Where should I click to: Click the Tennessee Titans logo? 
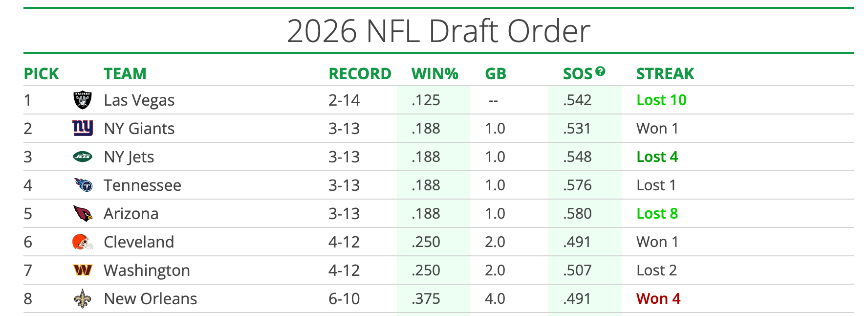pos(83,185)
